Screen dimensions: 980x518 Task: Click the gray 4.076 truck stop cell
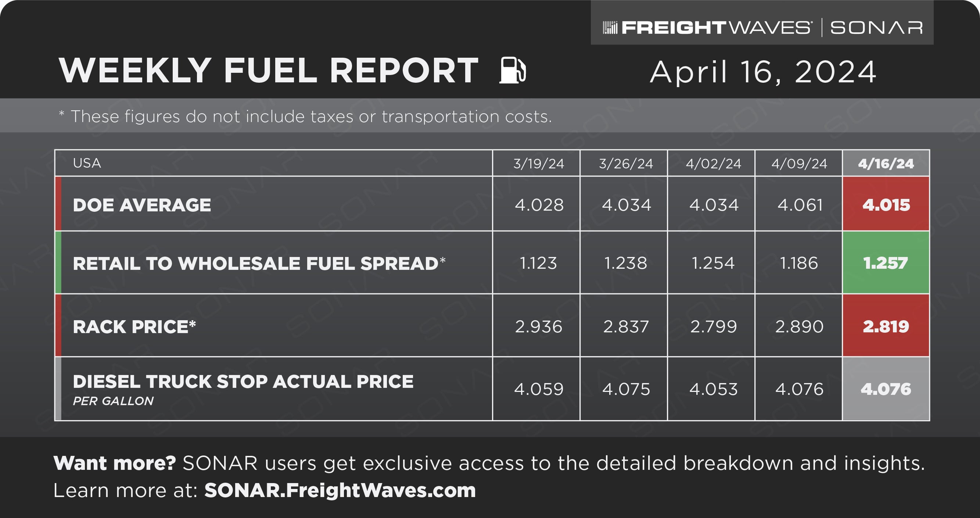886,389
